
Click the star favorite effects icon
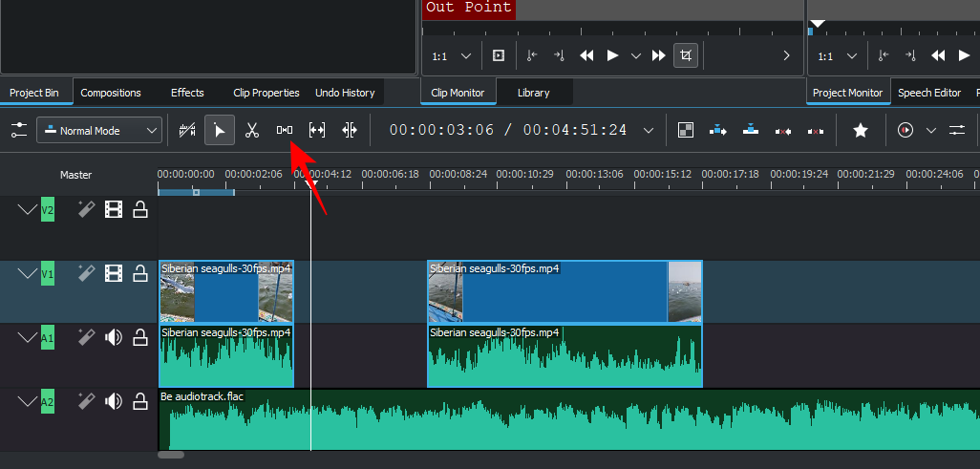pyautogui.click(x=861, y=130)
